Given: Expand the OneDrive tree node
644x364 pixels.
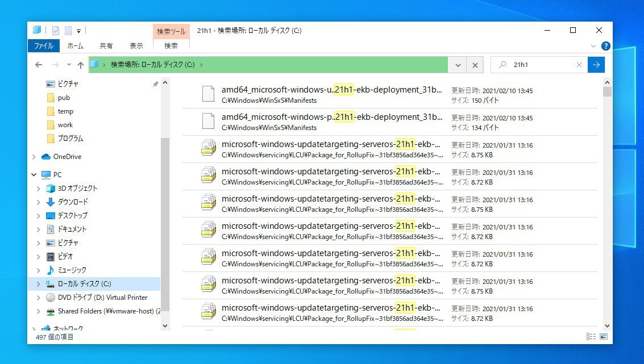Looking at the screenshot, I should tap(34, 157).
